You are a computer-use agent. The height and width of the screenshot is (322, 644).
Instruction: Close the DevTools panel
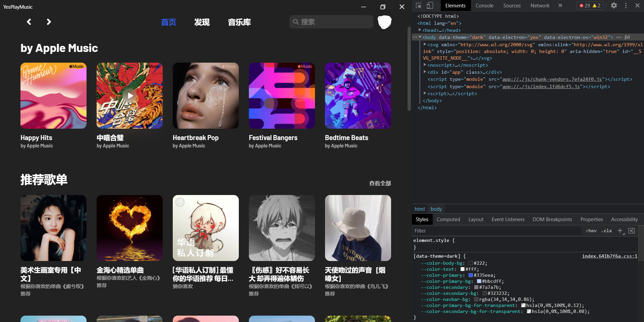click(637, 5)
